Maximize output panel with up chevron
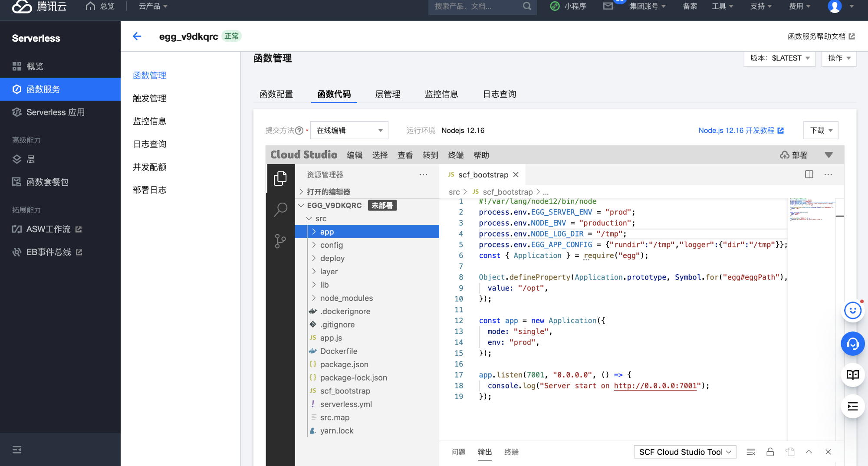 (809, 452)
